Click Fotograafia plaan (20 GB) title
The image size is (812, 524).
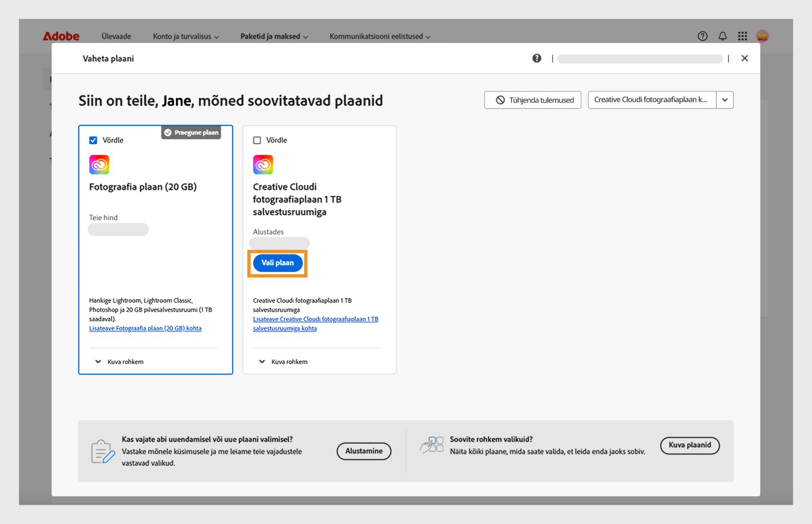[143, 187]
